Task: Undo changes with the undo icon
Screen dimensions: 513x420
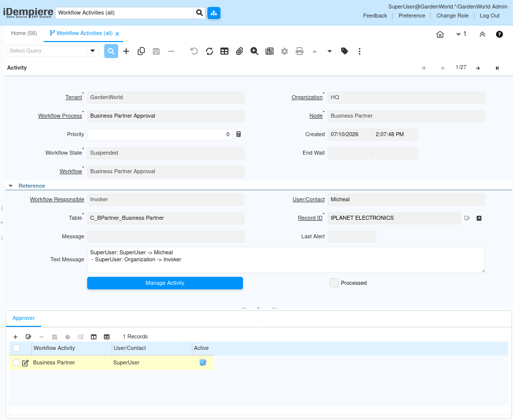Action: (x=194, y=52)
